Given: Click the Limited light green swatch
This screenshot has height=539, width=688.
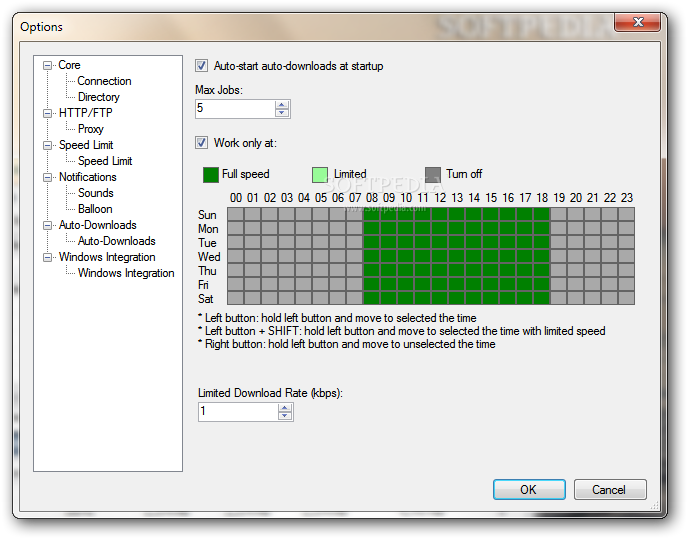Looking at the screenshot, I should (x=319, y=175).
